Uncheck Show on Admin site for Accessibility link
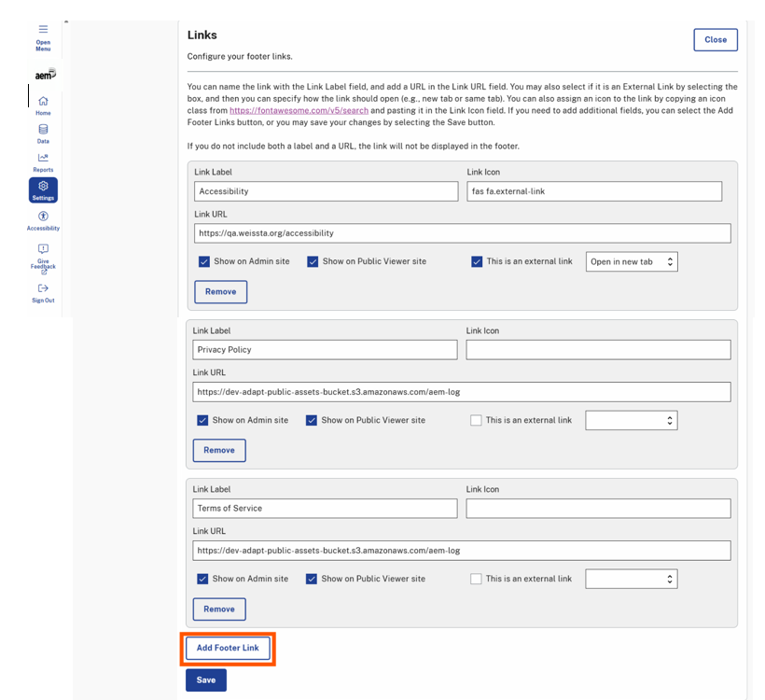The width and height of the screenshot is (765, 700). coord(204,261)
